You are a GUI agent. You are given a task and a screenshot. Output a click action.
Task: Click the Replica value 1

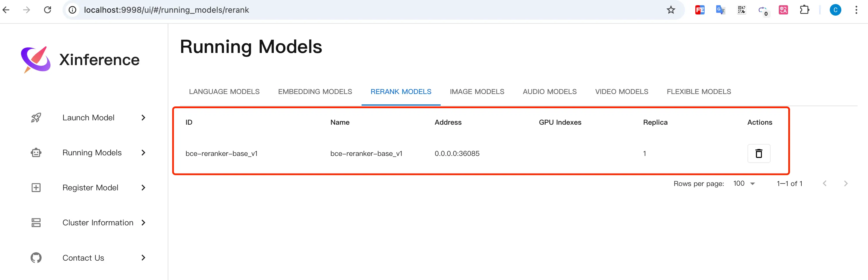[645, 154]
